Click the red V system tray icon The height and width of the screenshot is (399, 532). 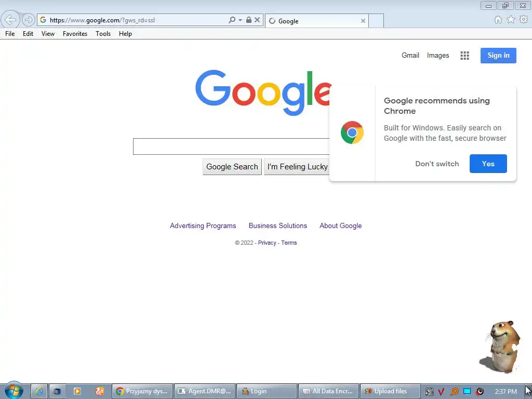(441, 392)
